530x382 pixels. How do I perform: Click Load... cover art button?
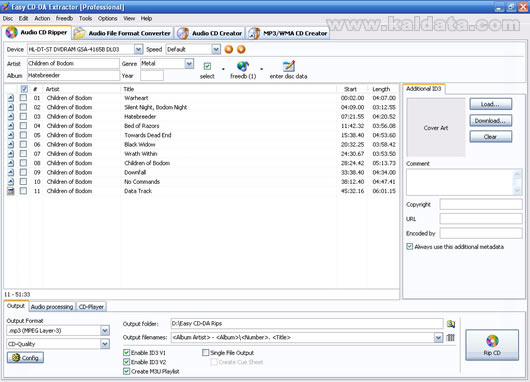(x=490, y=104)
